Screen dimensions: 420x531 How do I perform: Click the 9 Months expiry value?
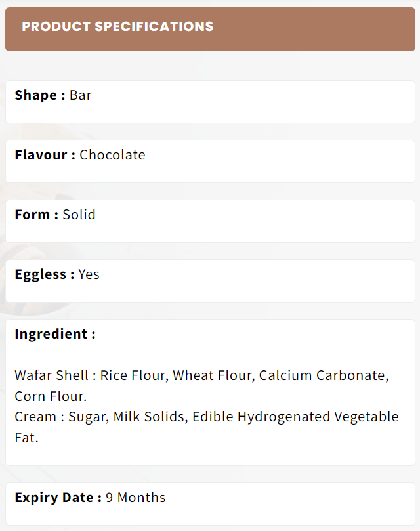coord(135,498)
